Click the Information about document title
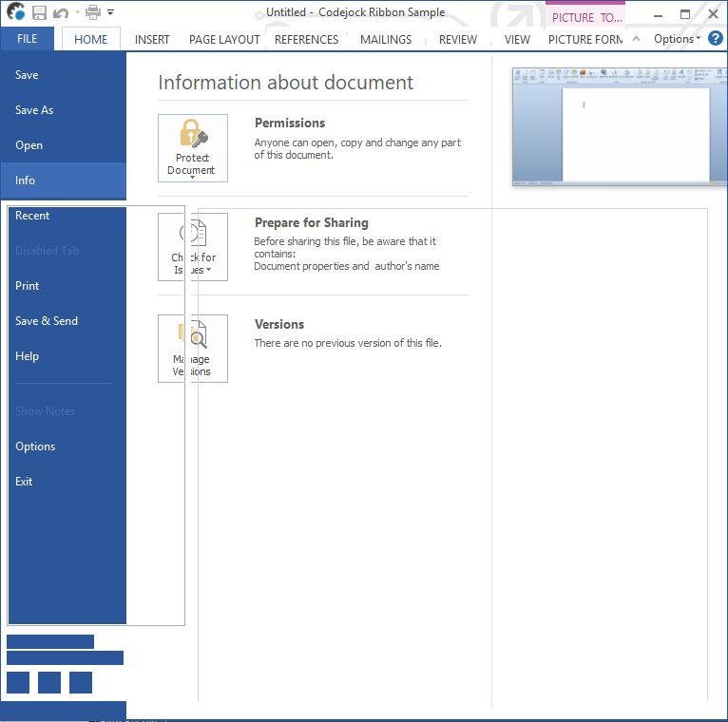728x722 pixels. tap(285, 83)
